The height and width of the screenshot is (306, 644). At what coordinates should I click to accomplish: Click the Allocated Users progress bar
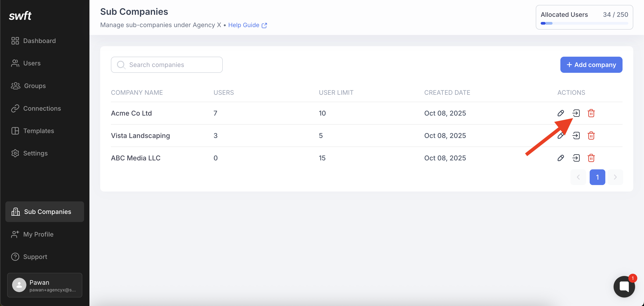584,23
